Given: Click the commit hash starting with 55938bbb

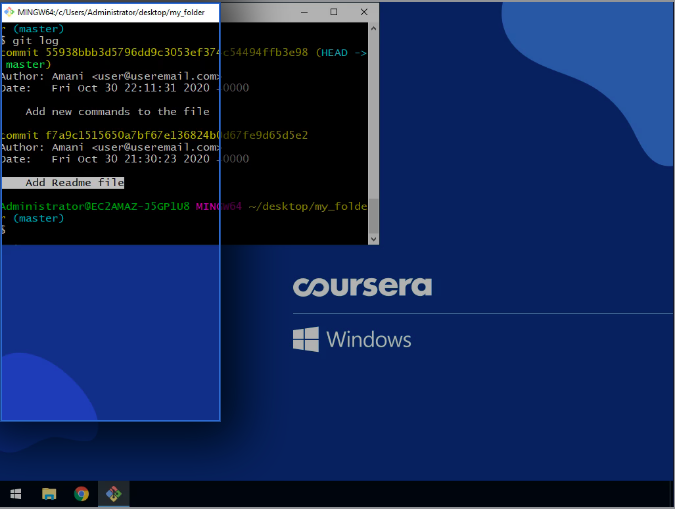Looking at the screenshot, I should 176,53.
